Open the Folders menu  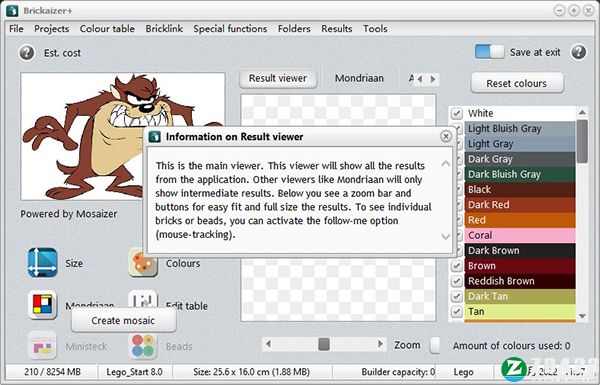[x=294, y=29]
